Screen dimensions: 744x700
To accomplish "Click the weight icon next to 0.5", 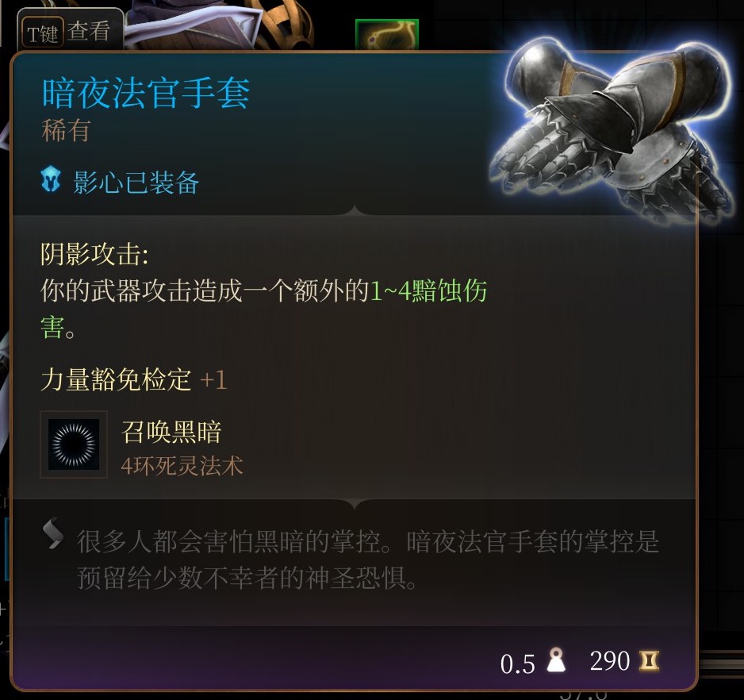I will pos(556,660).
